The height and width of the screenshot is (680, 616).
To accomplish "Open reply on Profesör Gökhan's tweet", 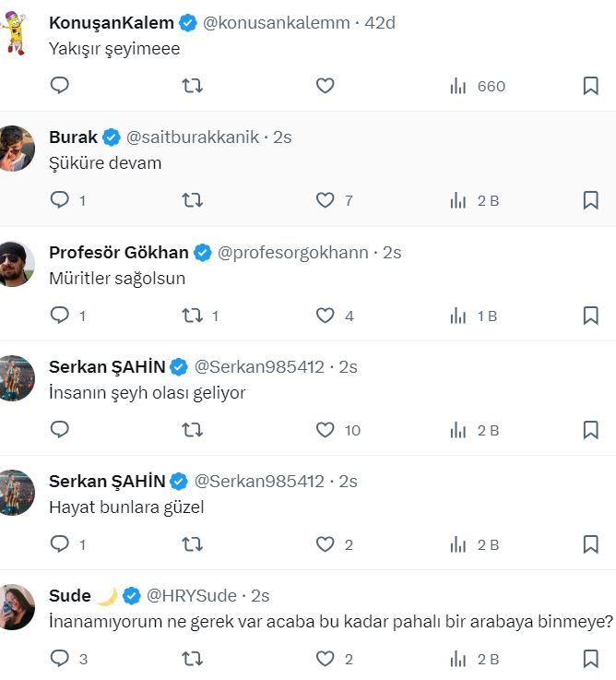I will pyautogui.click(x=60, y=316).
